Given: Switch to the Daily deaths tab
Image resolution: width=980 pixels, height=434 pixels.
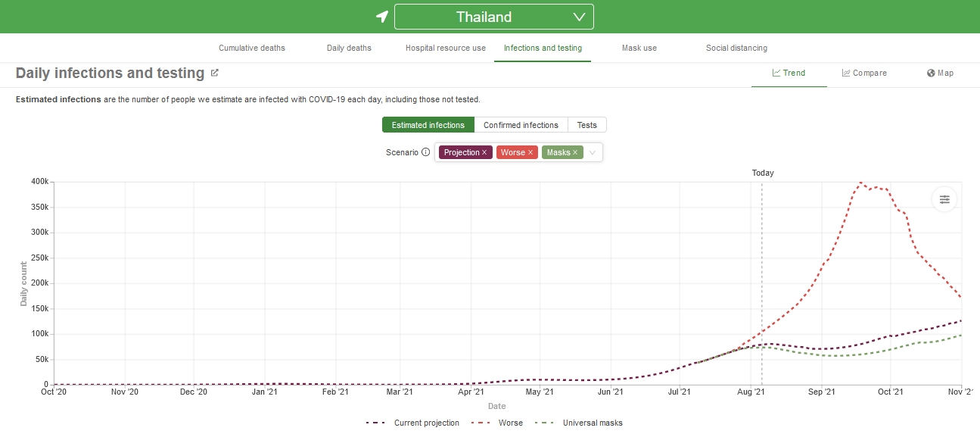Looking at the screenshot, I should (349, 48).
